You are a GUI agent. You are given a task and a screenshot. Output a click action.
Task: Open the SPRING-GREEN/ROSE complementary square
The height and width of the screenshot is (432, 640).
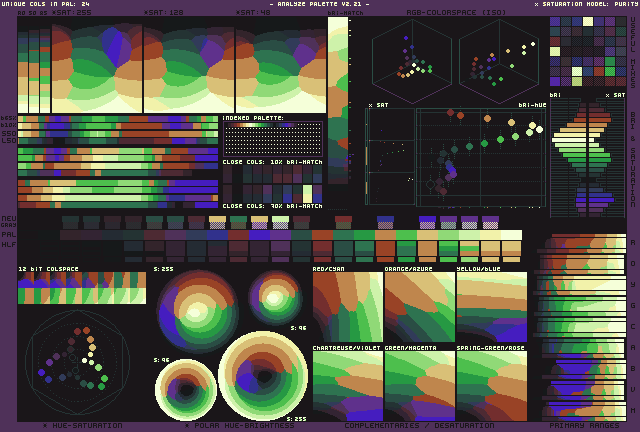(x=492, y=386)
